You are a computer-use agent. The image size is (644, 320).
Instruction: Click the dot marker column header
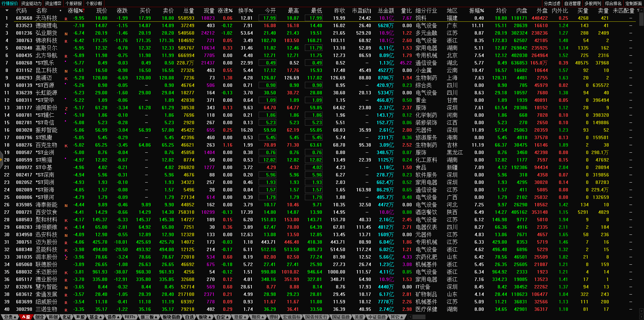pyautogui.click(x=60, y=11)
